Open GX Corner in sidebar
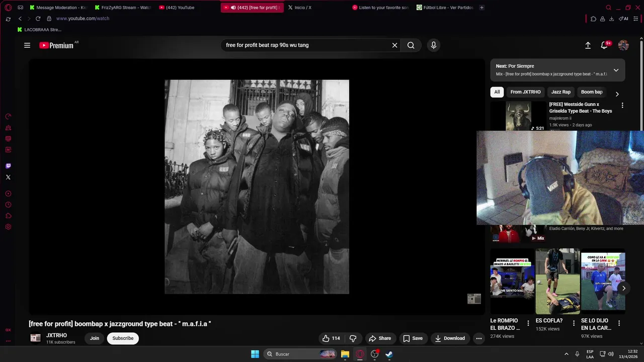The width and height of the screenshot is (644, 362). tap(8, 330)
